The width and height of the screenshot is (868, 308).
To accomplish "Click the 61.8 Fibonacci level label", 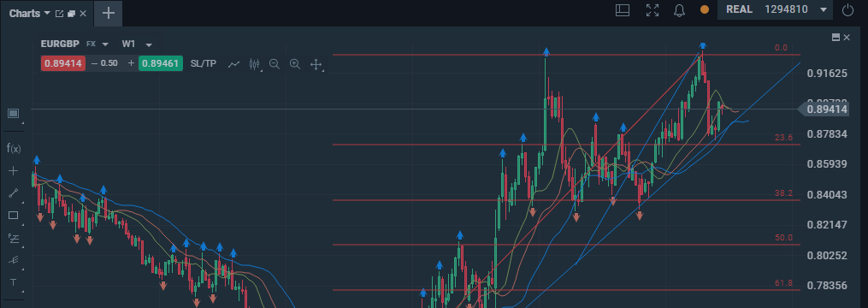I will (x=784, y=283).
